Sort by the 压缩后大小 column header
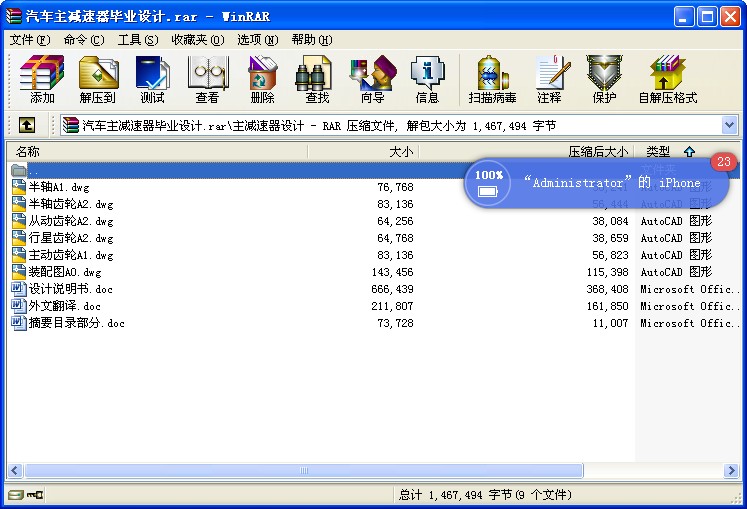 click(526, 152)
